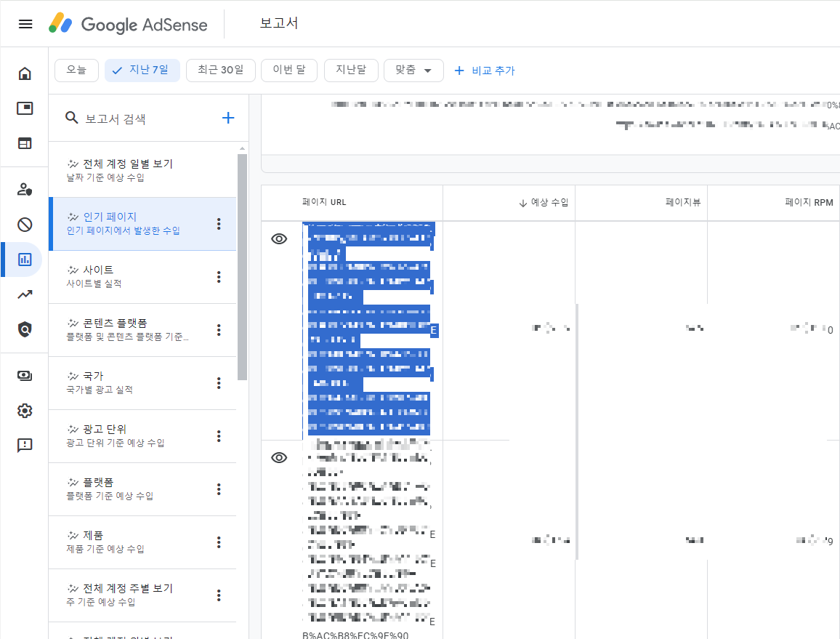Open the Reports bar chart icon
This screenshot has width=840, height=639.
coord(25,260)
